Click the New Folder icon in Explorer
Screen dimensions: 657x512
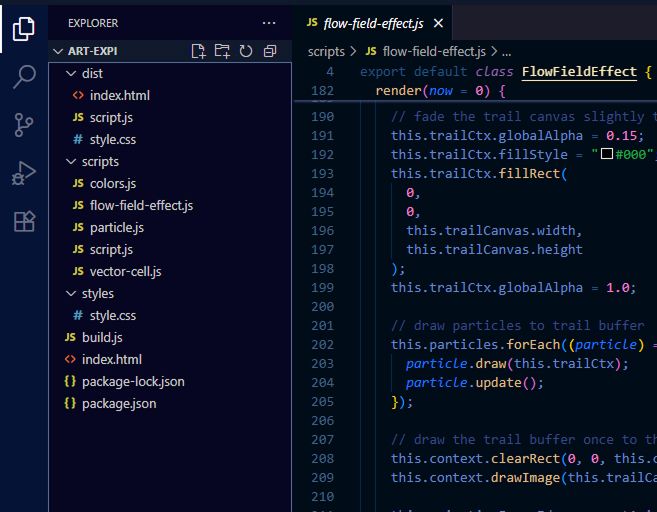[x=222, y=51]
